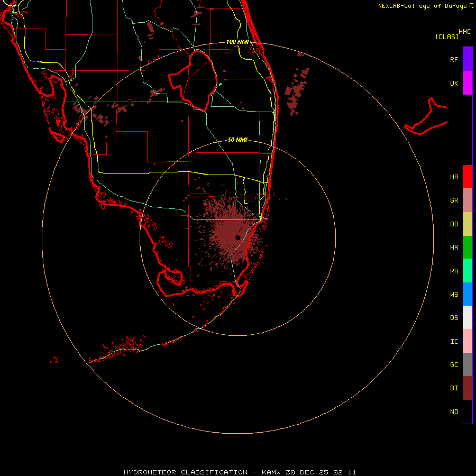The height and width of the screenshot is (476, 476).
Task: Click the Hydrometeor Classification KAMX caption
Action: tap(240, 472)
